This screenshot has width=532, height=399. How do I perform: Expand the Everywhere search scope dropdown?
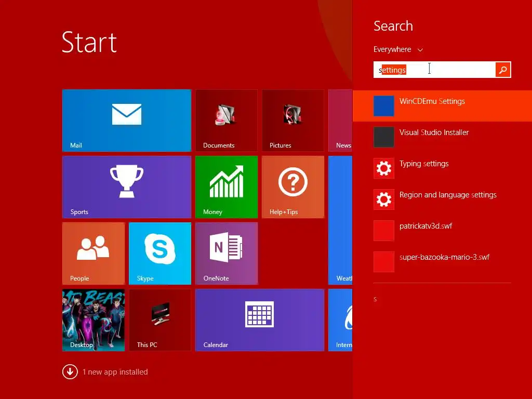(398, 49)
